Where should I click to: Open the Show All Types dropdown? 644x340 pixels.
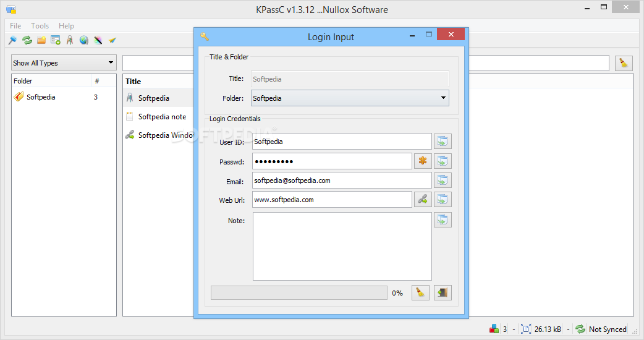pyautogui.click(x=64, y=63)
